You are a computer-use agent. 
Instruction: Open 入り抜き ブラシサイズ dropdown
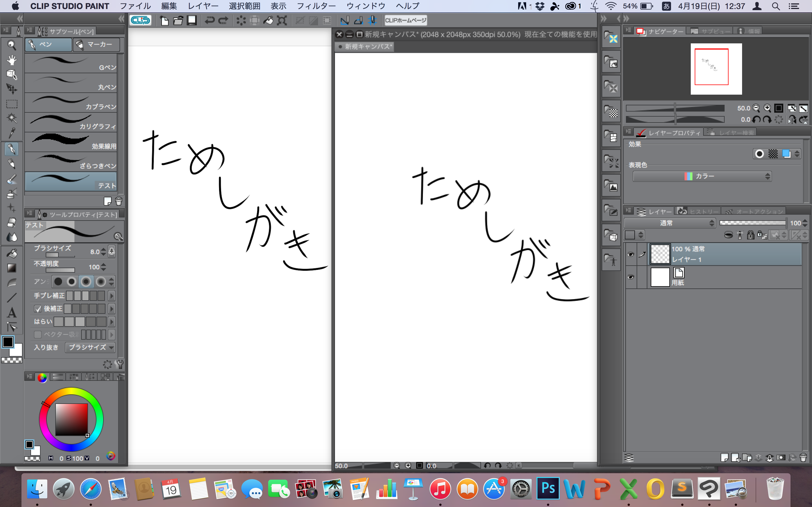click(90, 347)
